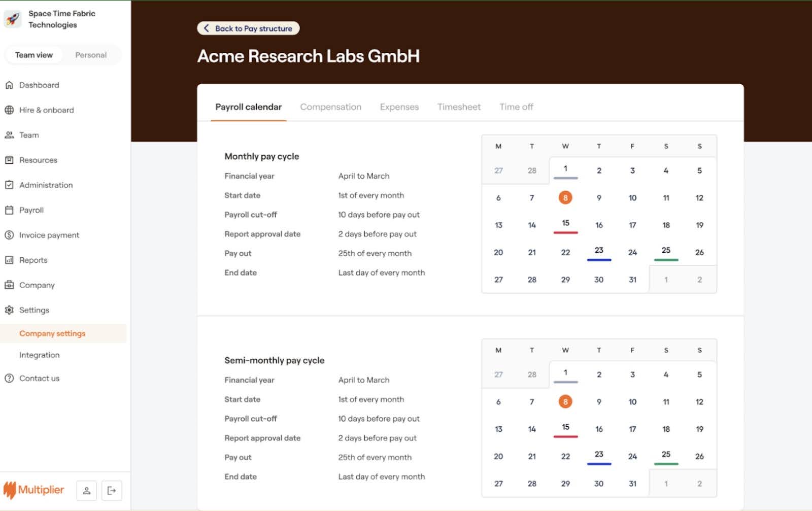Viewport: 812px width, 511px height.
Task: Open the Invoice payment menu label
Action: point(49,235)
